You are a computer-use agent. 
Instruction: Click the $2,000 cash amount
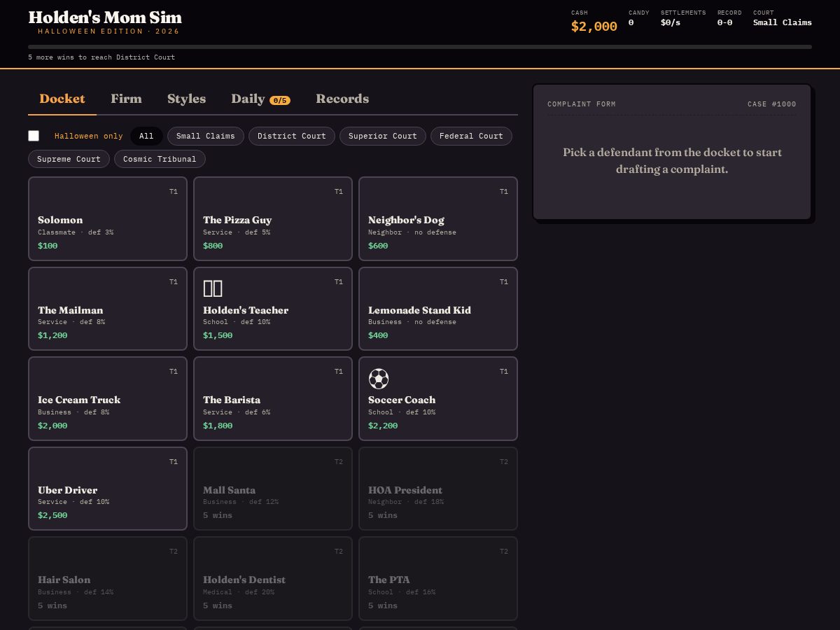tap(594, 27)
